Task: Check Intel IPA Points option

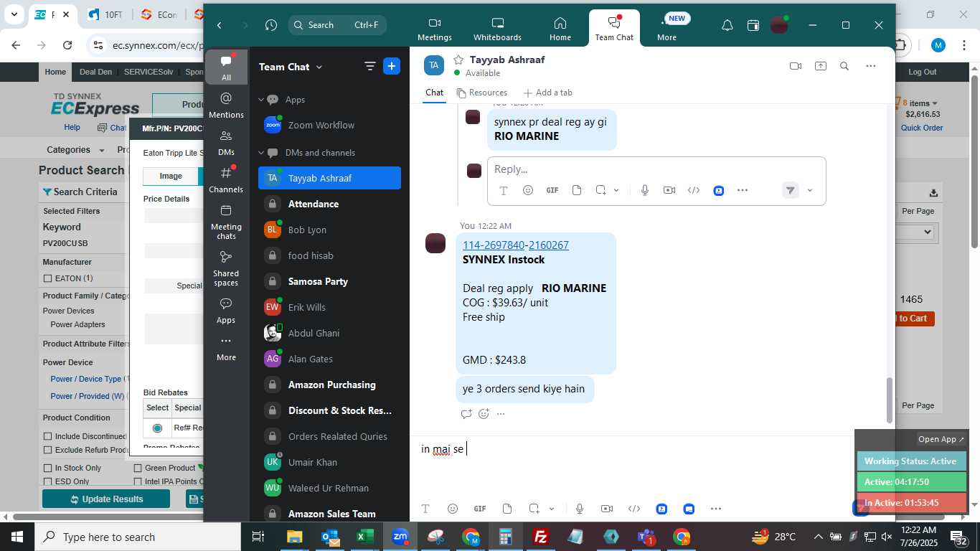Action: pyautogui.click(x=138, y=481)
